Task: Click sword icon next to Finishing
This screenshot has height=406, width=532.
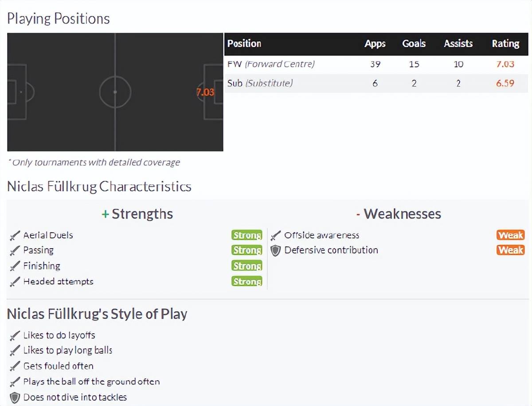Action: (x=15, y=266)
